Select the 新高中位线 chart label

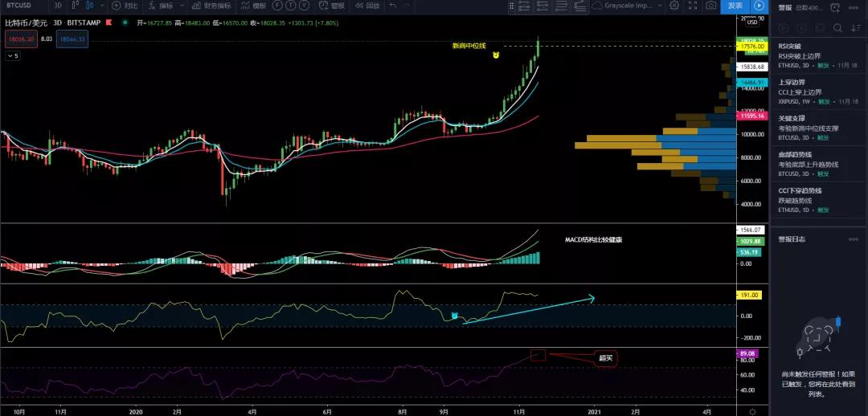point(469,46)
